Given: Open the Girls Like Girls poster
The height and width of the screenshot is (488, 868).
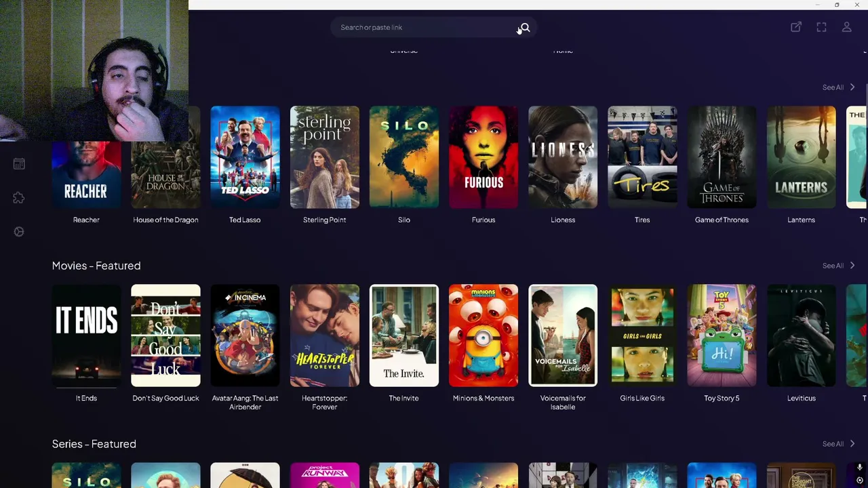Looking at the screenshot, I should 642,335.
